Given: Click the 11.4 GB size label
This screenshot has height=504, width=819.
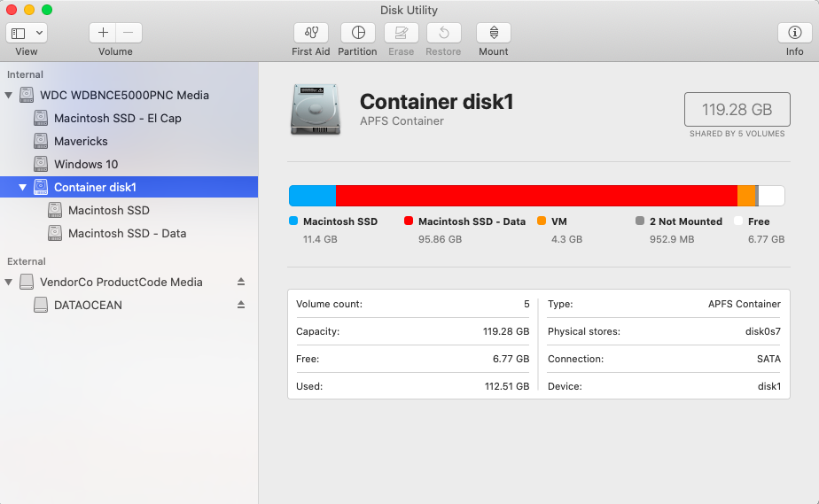Looking at the screenshot, I should 320,239.
